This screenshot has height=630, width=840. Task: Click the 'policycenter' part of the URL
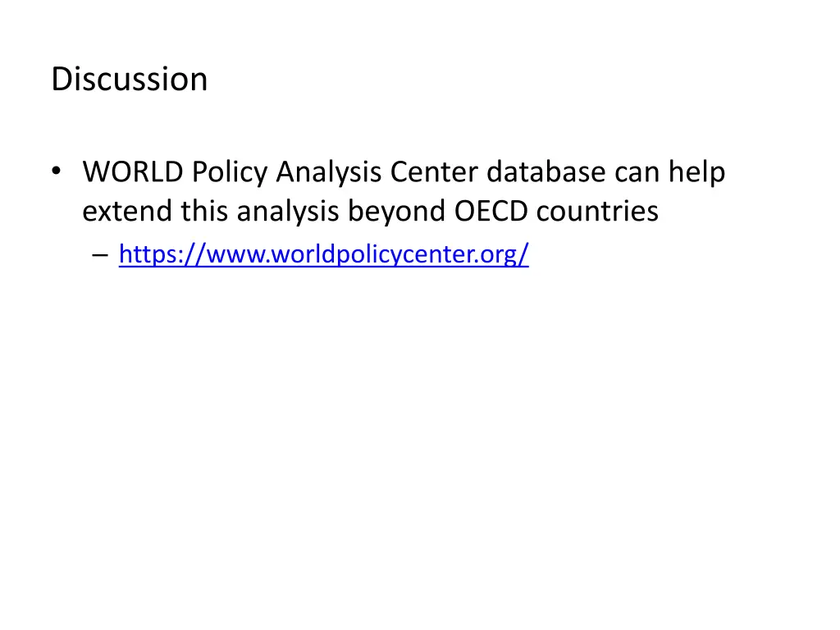405,254
